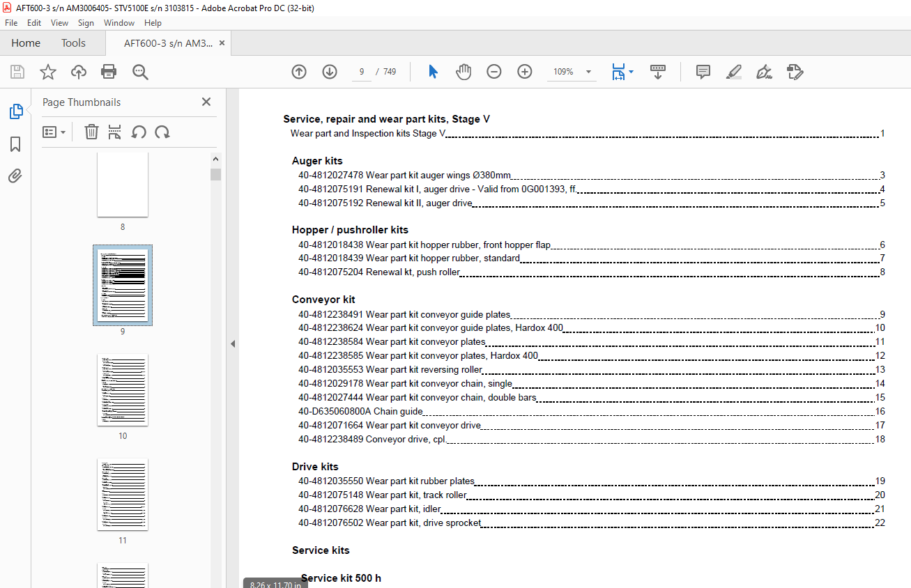Rotate page clockwise
The image size is (911, 588).
[162, 132]
